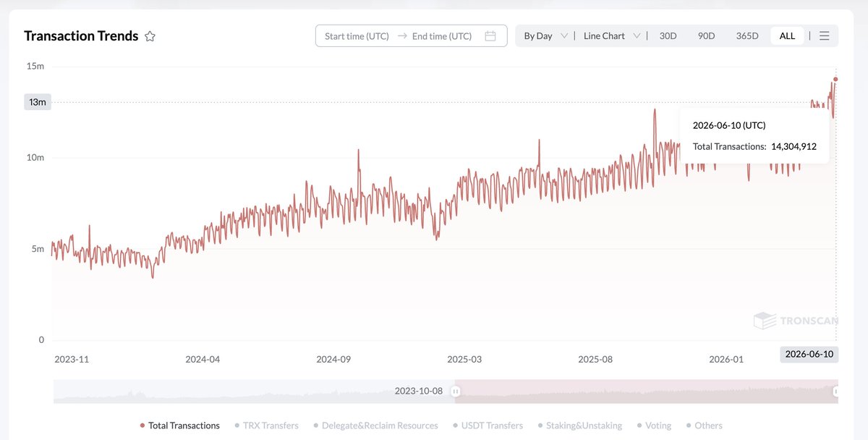
Task: Enable the TRX Transfers series
Action: (x=266, y=426)
